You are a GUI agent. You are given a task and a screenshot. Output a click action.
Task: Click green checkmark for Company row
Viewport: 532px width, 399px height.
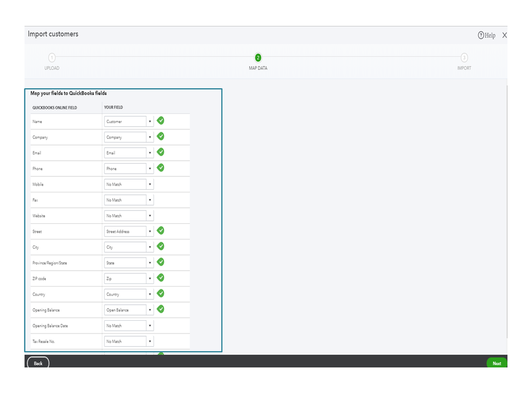point(160,136)
